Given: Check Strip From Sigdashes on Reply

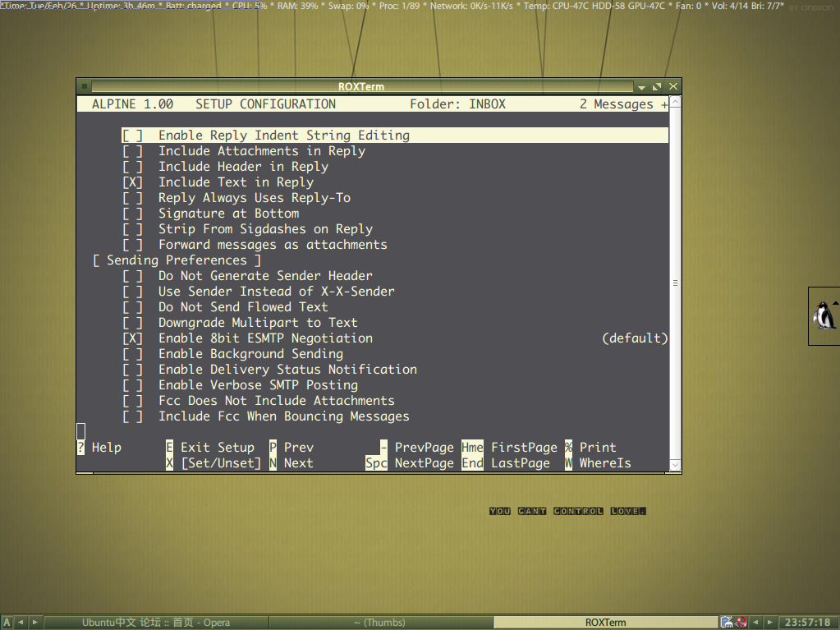Looking at the screenshot, I should (132, 228).
